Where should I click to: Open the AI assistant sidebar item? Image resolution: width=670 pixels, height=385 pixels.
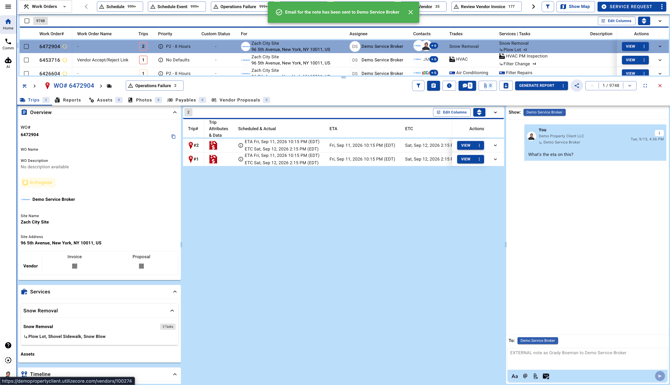8,62
